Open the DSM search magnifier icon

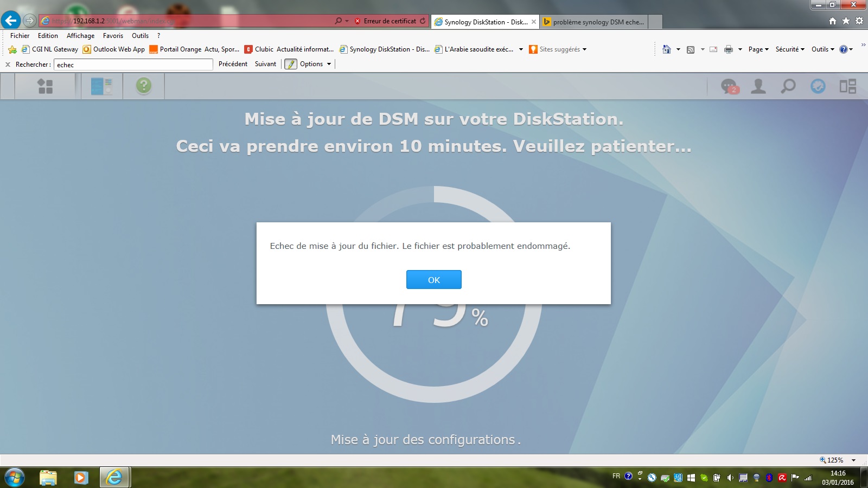point(788,86)
